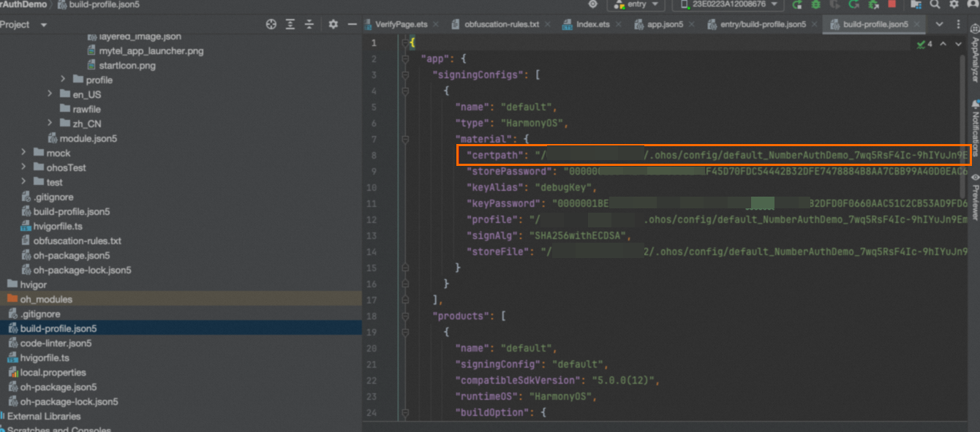
Task: Fold the signingConfigs array at line 3
Action: (404, 75)
